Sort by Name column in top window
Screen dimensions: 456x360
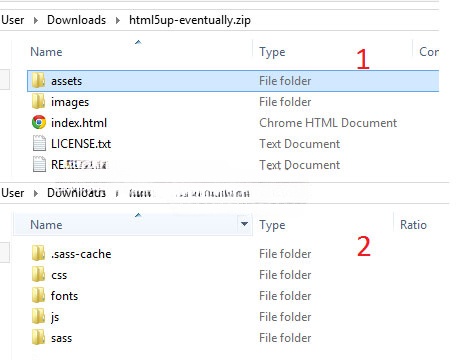tap(46, 52)
